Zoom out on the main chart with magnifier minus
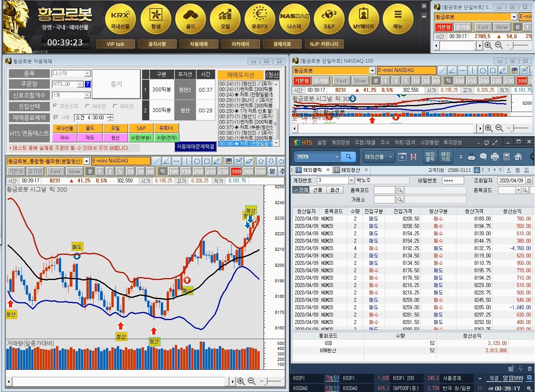 pyautogui.click(x=252, y=381)
